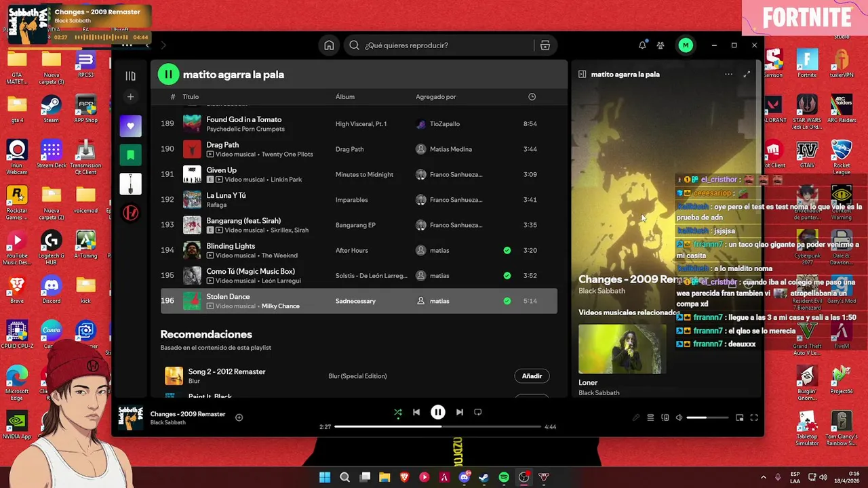This screenshot has width=868, height=488.
Task: Open Discord on taskbar
Action: (x=465, y=477)
